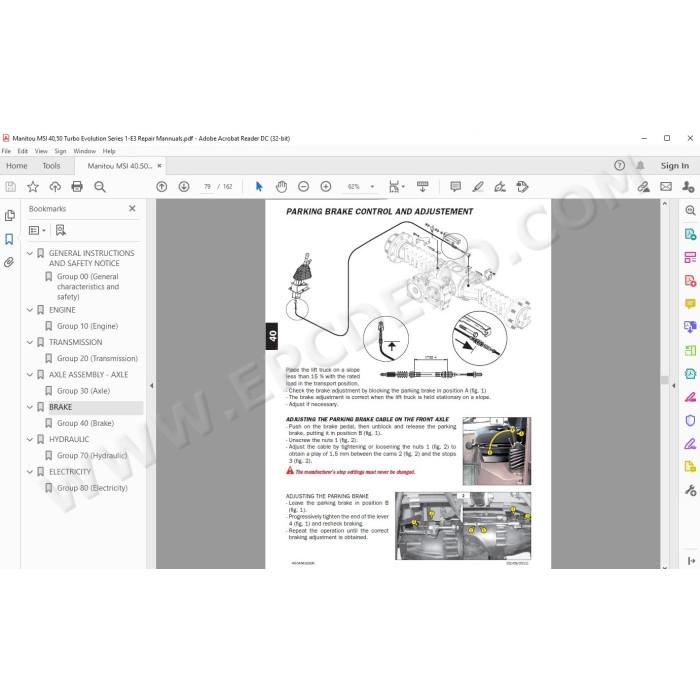Open the View menu
The image size is (700, 700).
tap(41, 151)
